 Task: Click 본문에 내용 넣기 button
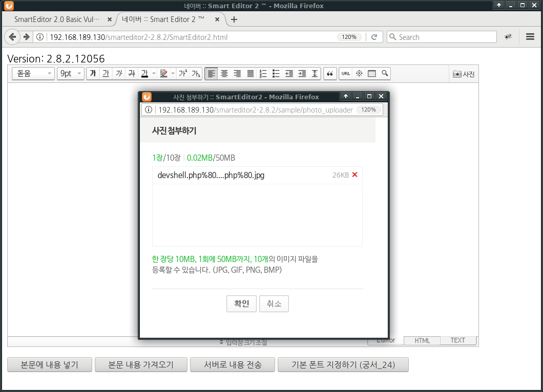(x=50, y=365)
